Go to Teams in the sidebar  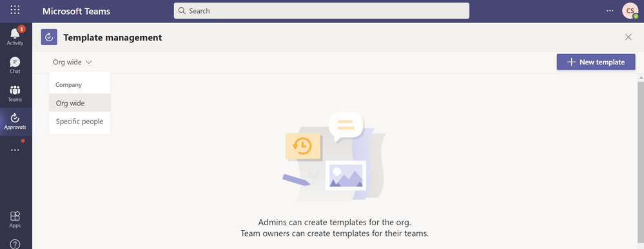tap(15, 93)
